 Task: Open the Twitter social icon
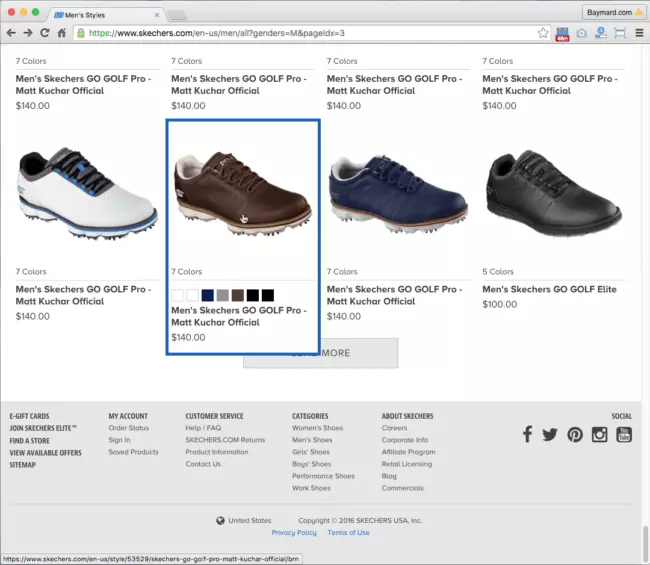[550, 434]
